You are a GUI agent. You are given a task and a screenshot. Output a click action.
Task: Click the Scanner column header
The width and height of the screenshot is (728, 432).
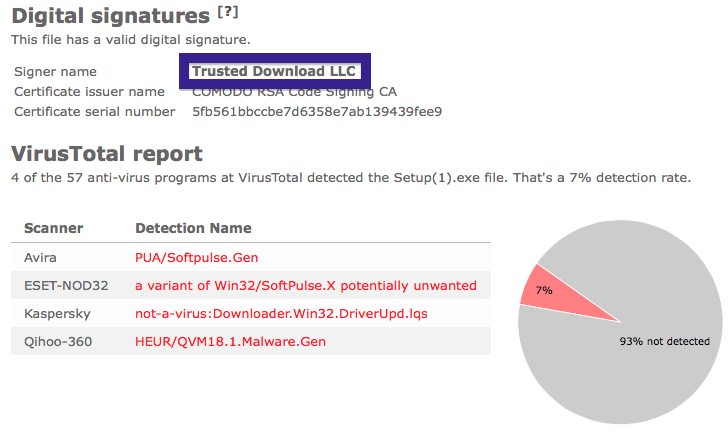(53, 228)
